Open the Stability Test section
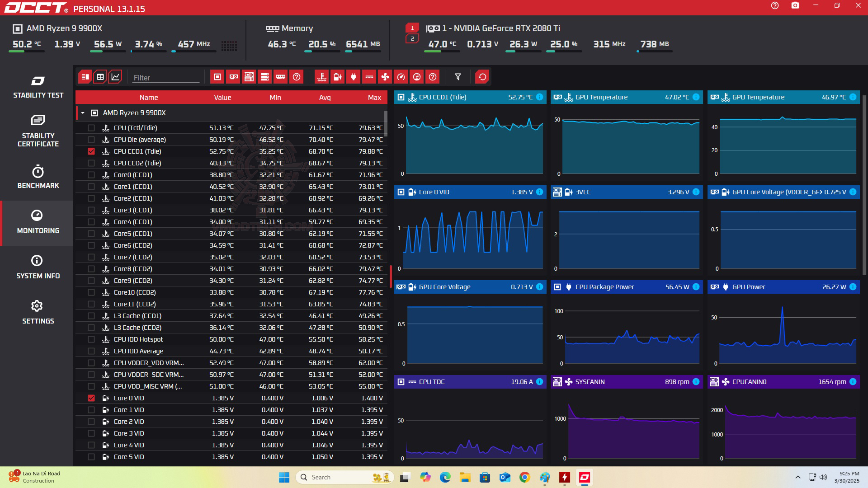The height and width of the screenshot is (488, 868). coord(38,87)
